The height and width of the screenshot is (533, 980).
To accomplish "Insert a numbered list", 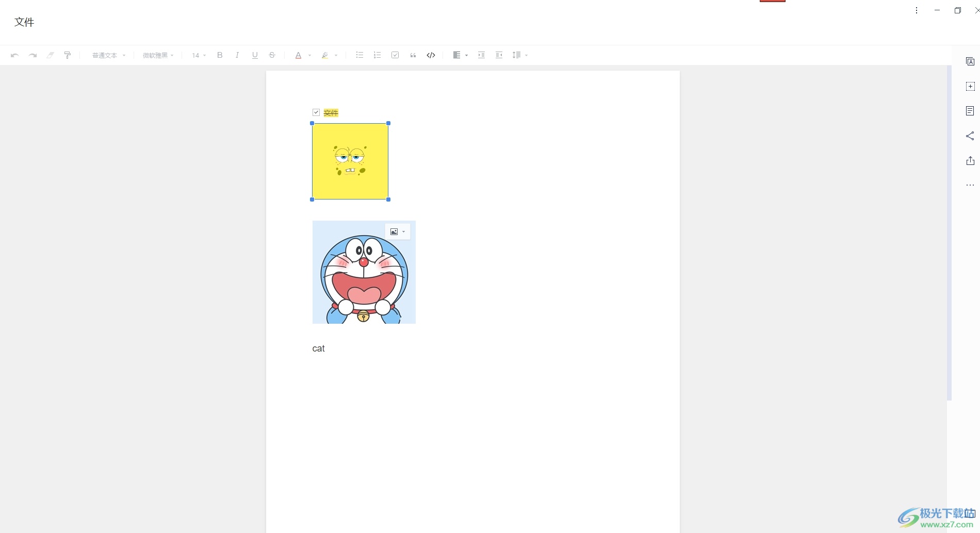I will pyautogui.click(x=378, y=55).
